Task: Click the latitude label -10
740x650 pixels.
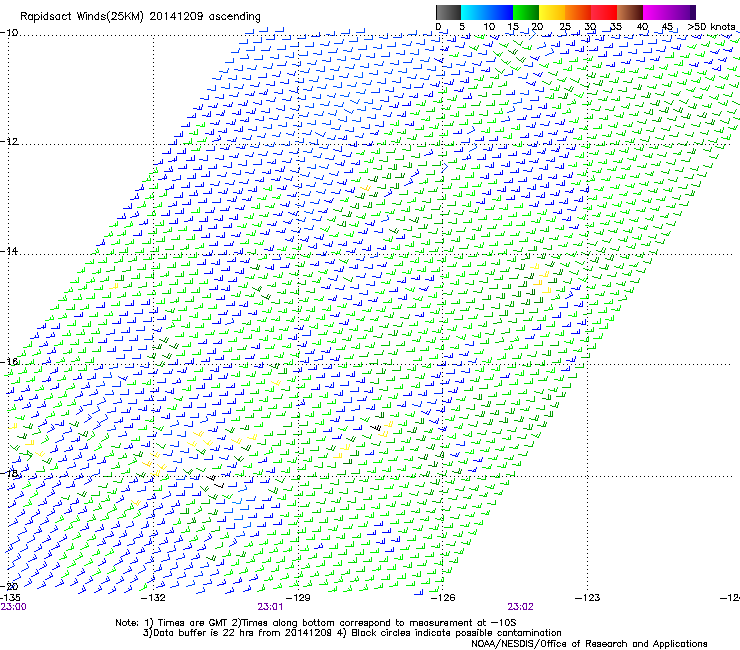Action: point(9,33)
